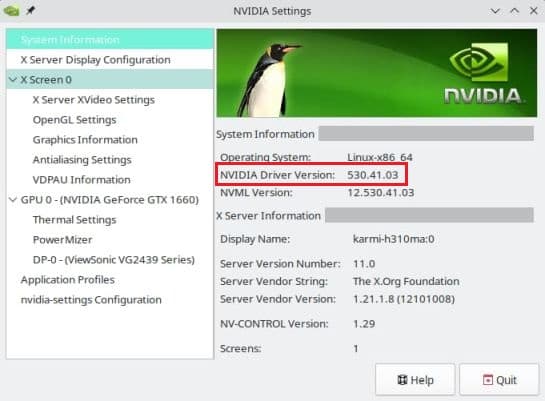Click the NVIDIA Driver Version label
This screenshot has width=545, height=401.
tap(277, 175)
